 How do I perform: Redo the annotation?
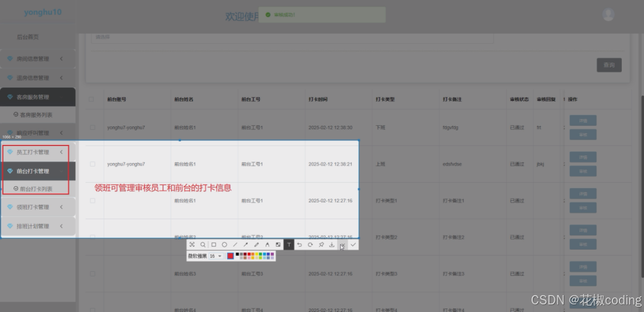(310, 244)
